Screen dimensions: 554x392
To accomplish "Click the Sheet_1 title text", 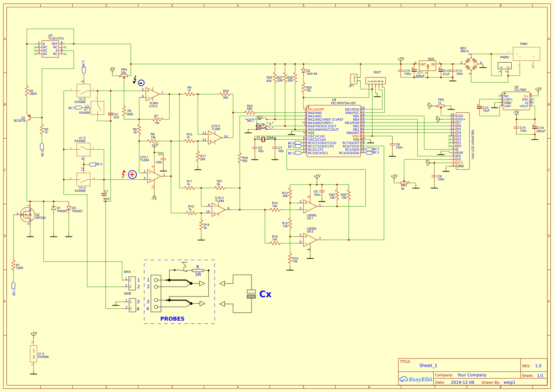I will pyautogui.click(x=428, y=366).
